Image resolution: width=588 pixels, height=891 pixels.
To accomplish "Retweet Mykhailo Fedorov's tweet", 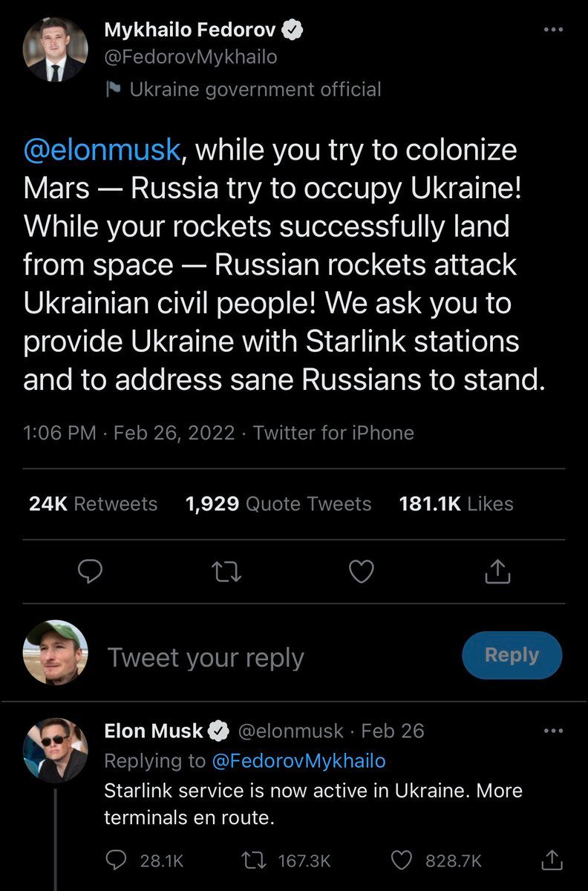I will (226, 571).
